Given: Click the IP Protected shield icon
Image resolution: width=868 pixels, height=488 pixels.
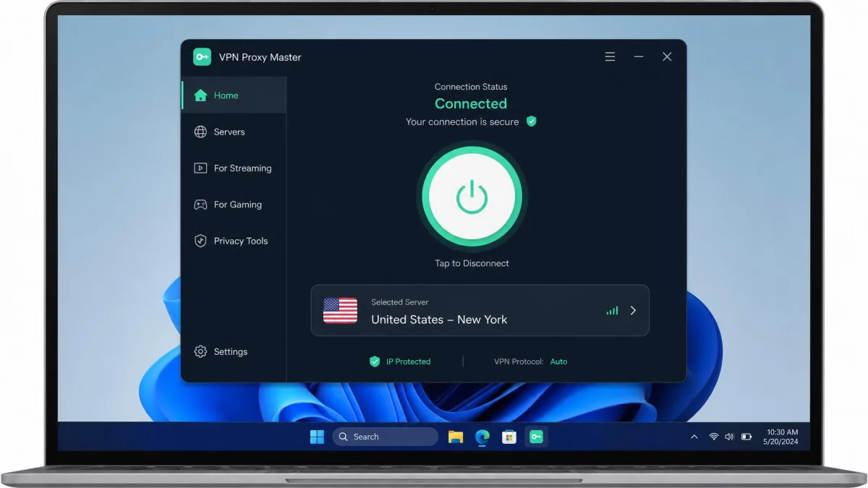Looking at the screenshot, I should tap(375, 361).
